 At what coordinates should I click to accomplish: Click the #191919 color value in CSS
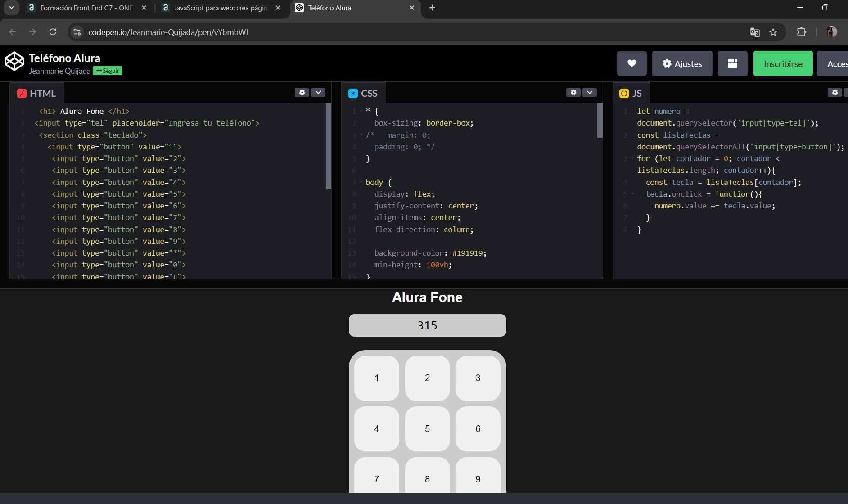(x=468, y=253)
